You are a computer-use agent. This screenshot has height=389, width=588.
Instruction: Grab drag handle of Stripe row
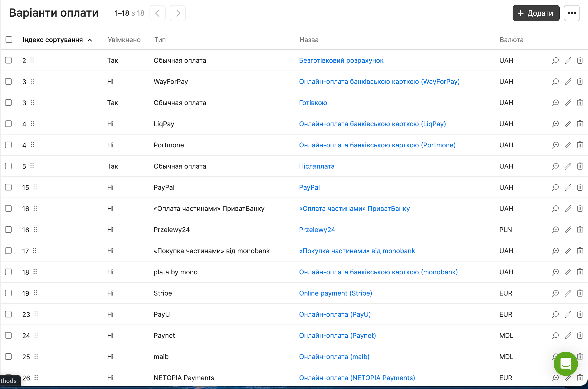coord(35,293)
